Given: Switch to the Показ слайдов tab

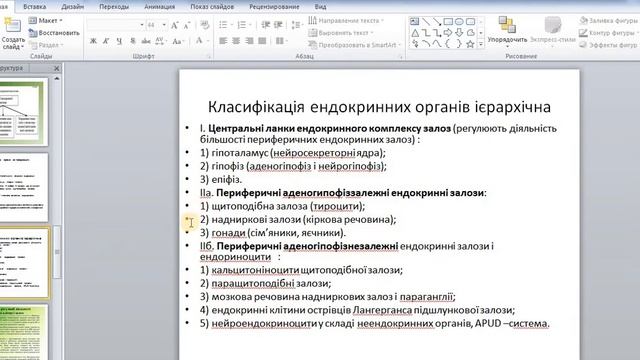Looking at the screenshot, I should point(212,7).
